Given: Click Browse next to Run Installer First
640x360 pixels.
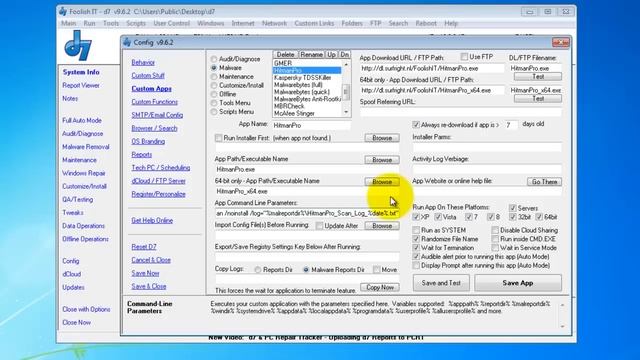Looking at the screenshot, I should click(x=382, y=138).
